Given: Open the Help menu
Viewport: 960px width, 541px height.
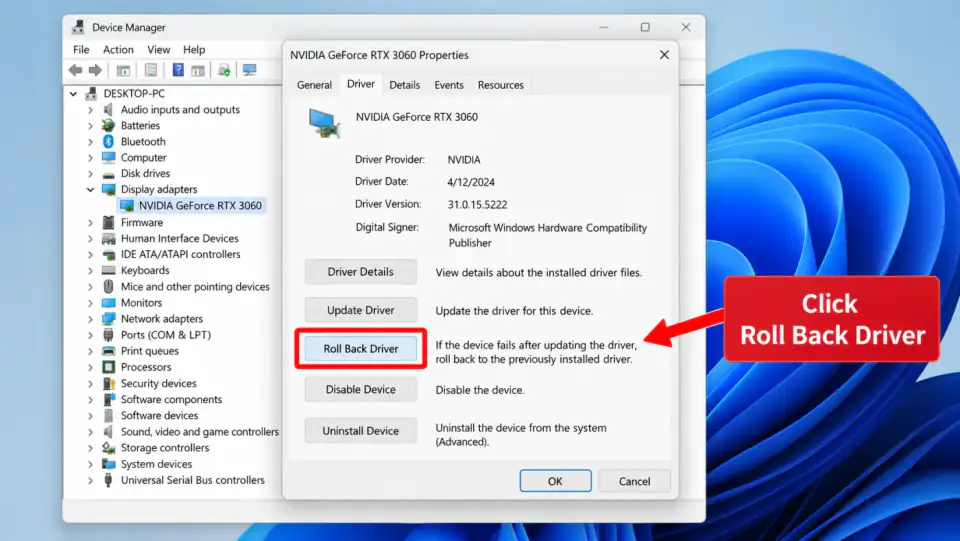Looking at the screenshot, I should pyautogui.click(x=194, y=50).
